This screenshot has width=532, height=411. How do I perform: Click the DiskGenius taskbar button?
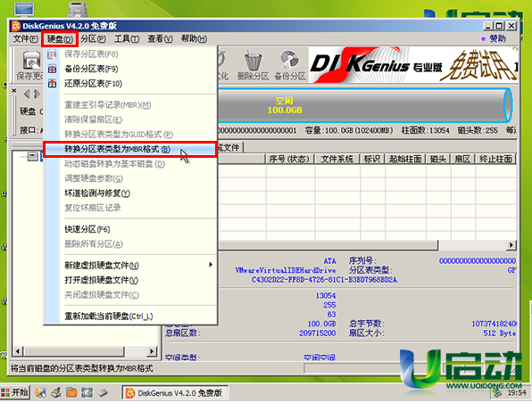tap(175, 393)
